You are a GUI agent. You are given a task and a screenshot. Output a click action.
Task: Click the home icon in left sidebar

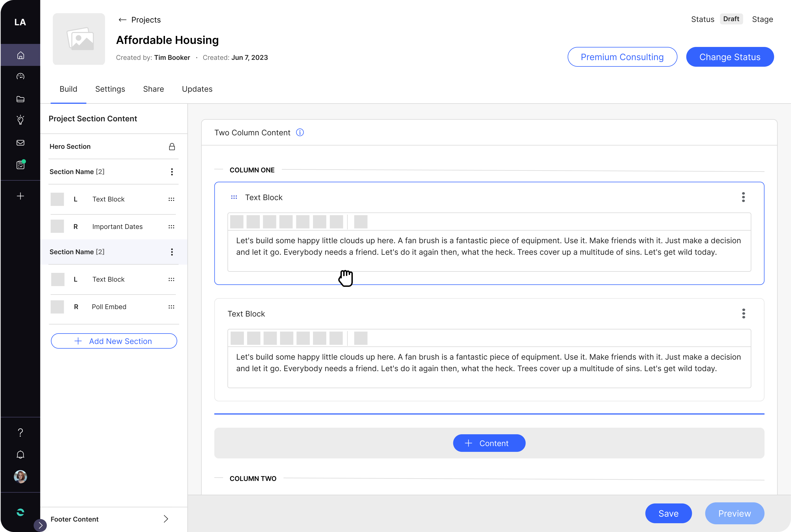[21, 55]
